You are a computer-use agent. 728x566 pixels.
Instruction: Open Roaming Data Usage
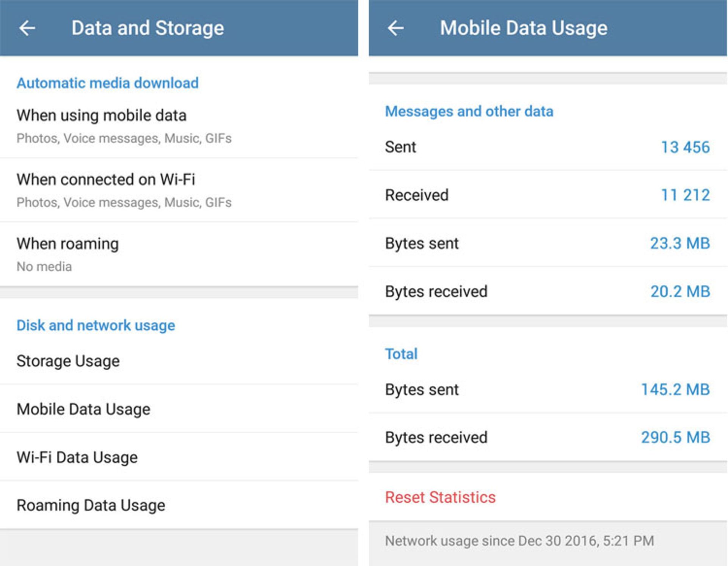tap(178, 505)
